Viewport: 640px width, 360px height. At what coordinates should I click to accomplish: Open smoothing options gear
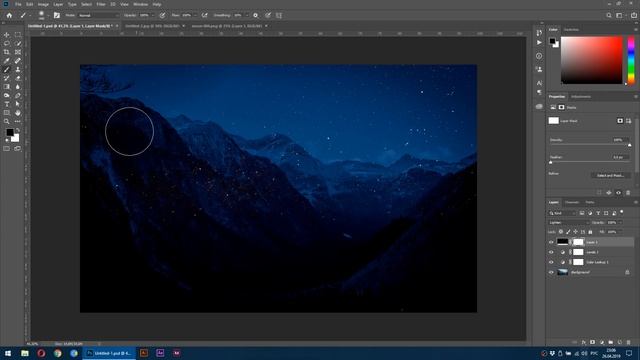pos(256,16)
